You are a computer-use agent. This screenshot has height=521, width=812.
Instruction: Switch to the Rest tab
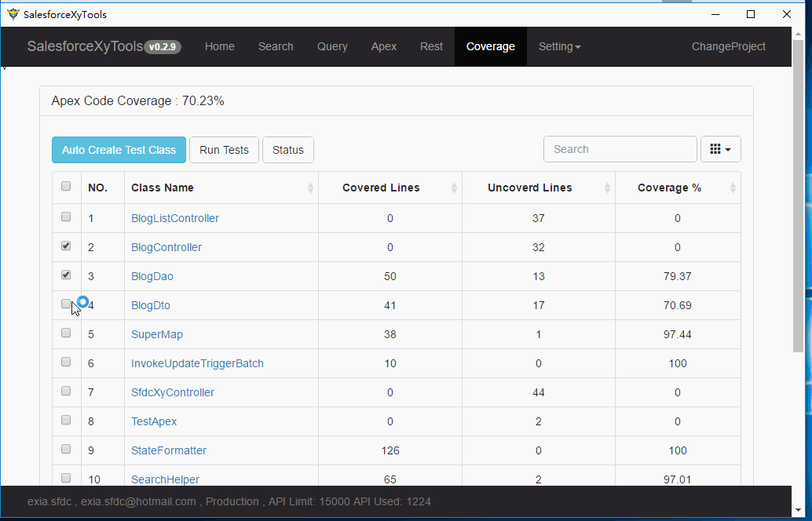pyautogui.click(x=431, y=46)
